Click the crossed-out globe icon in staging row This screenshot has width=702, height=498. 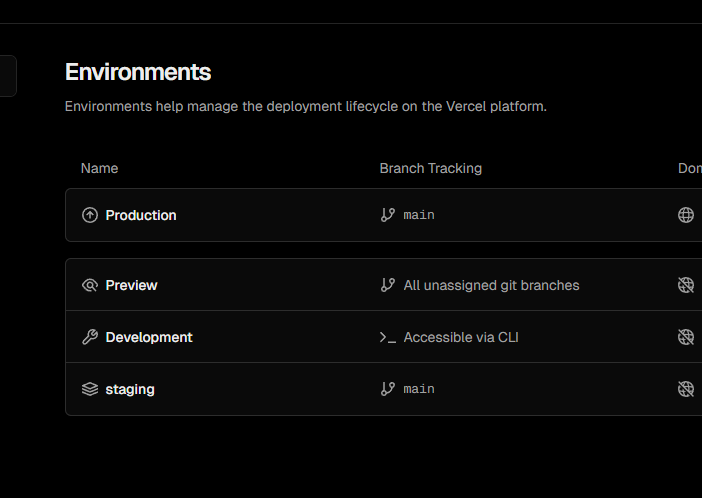coord(686,389)
